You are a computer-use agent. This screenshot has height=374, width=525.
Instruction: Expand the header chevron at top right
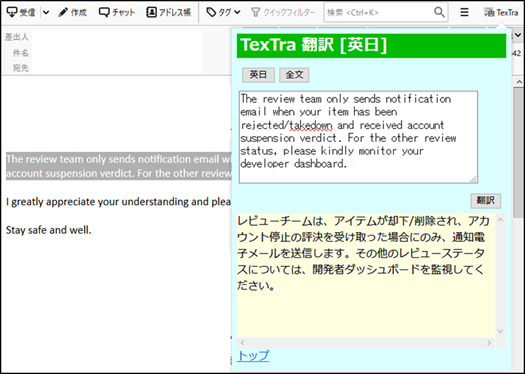pos(519,35)
